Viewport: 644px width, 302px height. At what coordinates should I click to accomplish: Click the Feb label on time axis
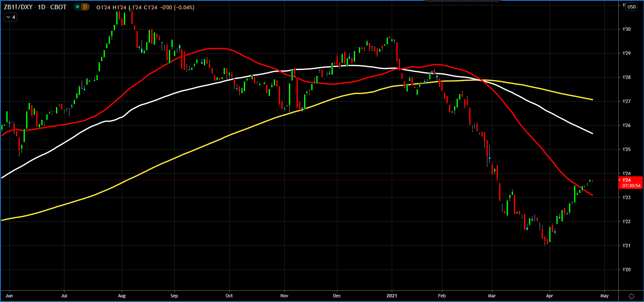tap(442, 296)
